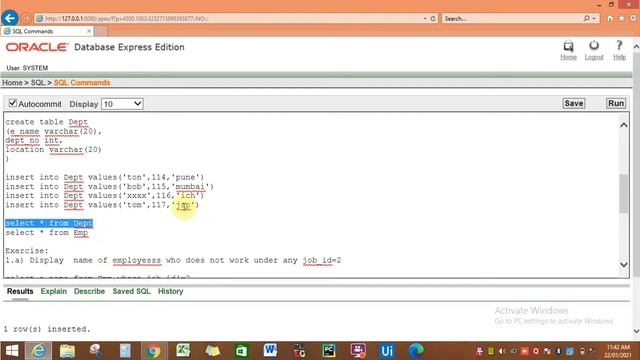
Task: Click the 'Exercise:' line in editor
Action: tap(27, 251)
